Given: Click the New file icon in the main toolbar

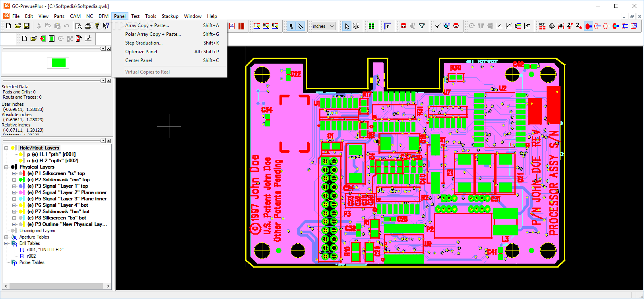Looking at the screenshot, I should (x=8, y=26).
